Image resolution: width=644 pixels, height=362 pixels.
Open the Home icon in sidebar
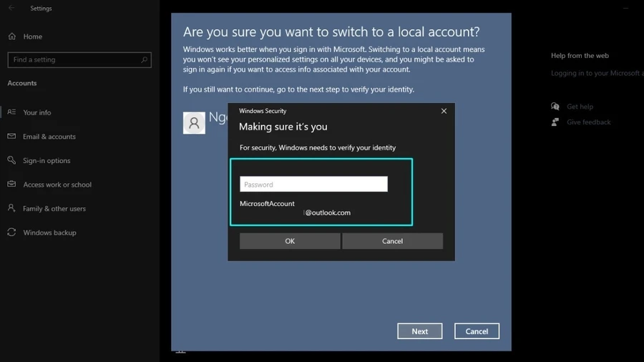(12, 36)
